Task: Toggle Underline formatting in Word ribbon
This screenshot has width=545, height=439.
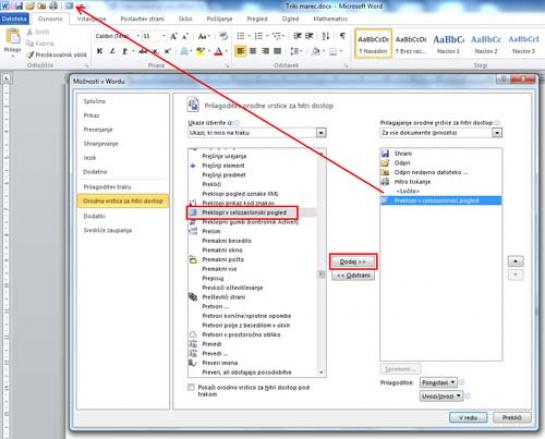Action: click(124, 51)
